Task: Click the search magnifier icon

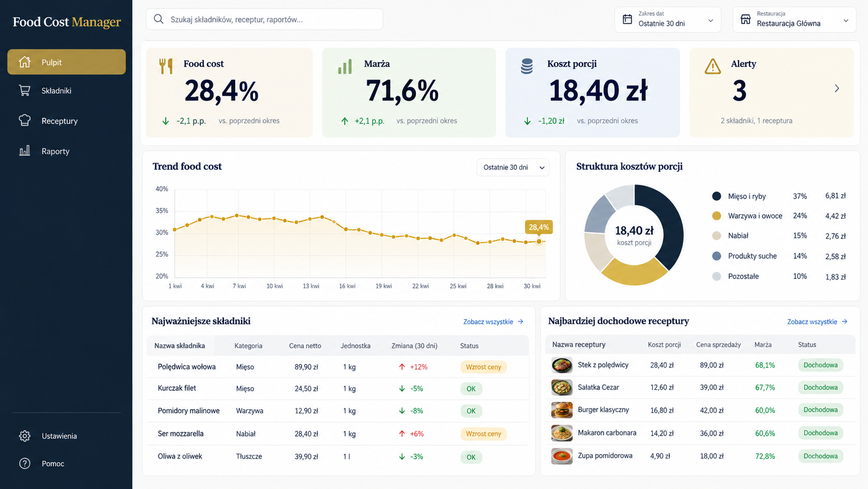Action: click(x=159, y=19)
